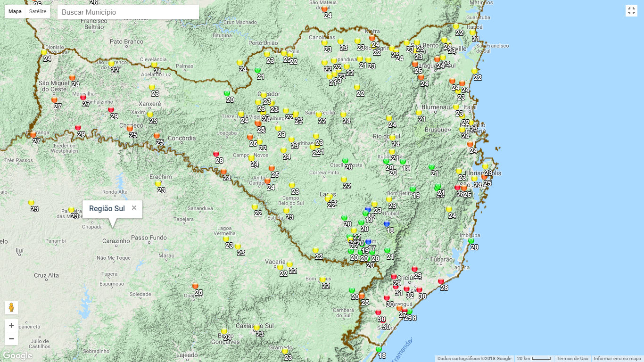Open the Informar erro no mapa link
This screenshot has width=644, height=362.
pyautogui.click(x=617, y=359)
